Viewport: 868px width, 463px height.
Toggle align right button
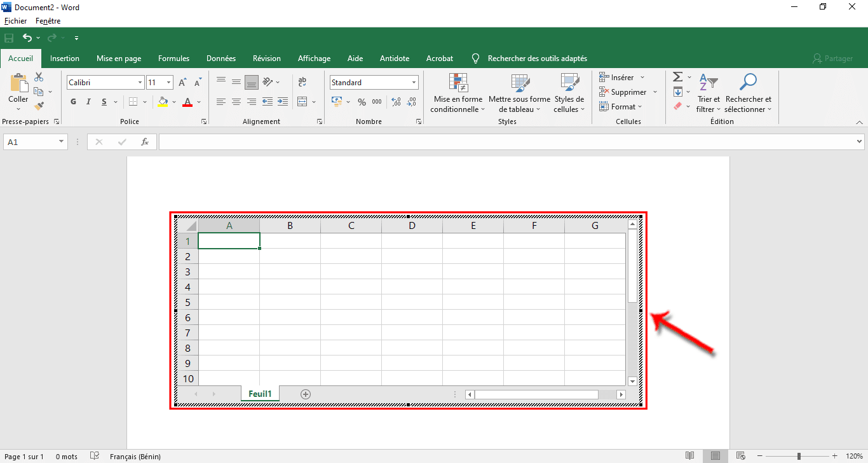252,102
